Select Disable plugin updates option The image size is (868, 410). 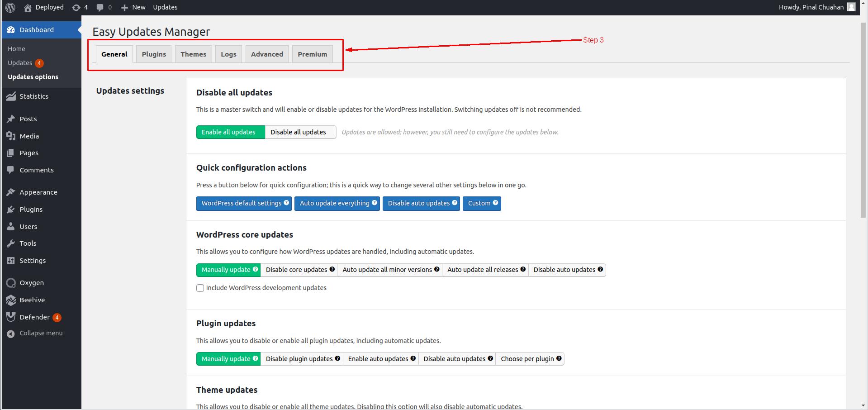tap(302, 359)
